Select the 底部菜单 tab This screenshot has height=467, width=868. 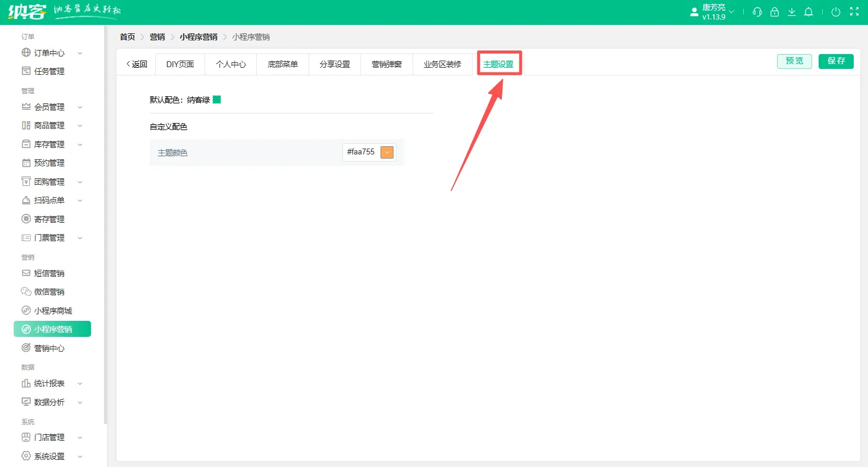coord(282,64)
